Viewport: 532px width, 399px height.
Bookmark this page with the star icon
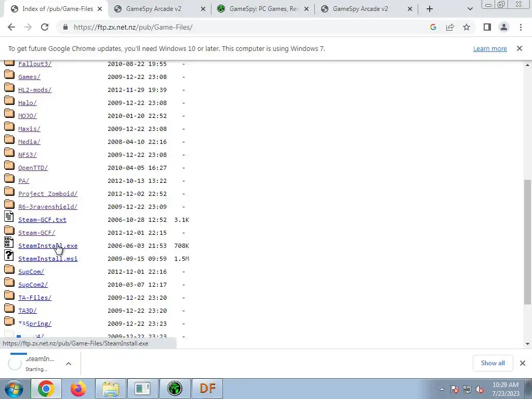pyautogui.click(x=467, y=27)
